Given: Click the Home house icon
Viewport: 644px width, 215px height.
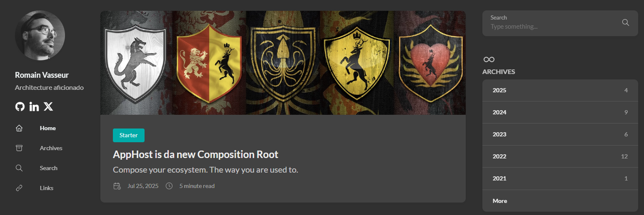Looking at the screenshot, I should tap(19, 128).
